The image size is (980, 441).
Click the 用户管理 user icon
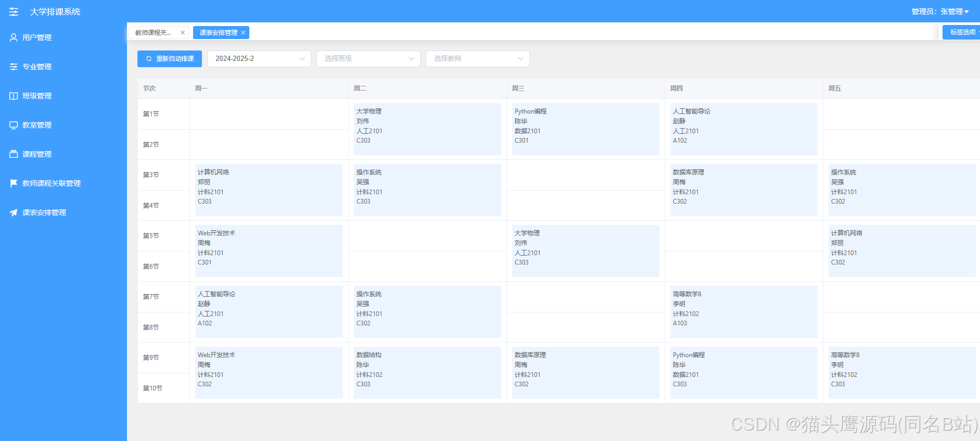pos(14,37)
